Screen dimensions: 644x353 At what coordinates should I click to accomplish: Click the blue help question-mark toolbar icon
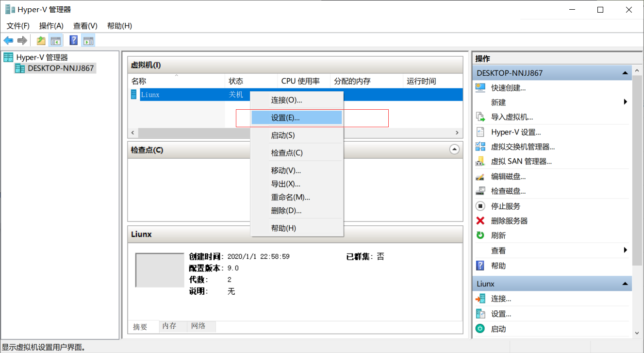pos(74,41)
